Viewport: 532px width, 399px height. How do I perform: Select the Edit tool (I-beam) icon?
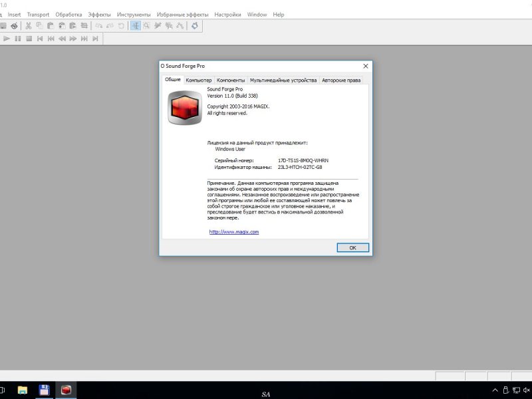(136, 26)
